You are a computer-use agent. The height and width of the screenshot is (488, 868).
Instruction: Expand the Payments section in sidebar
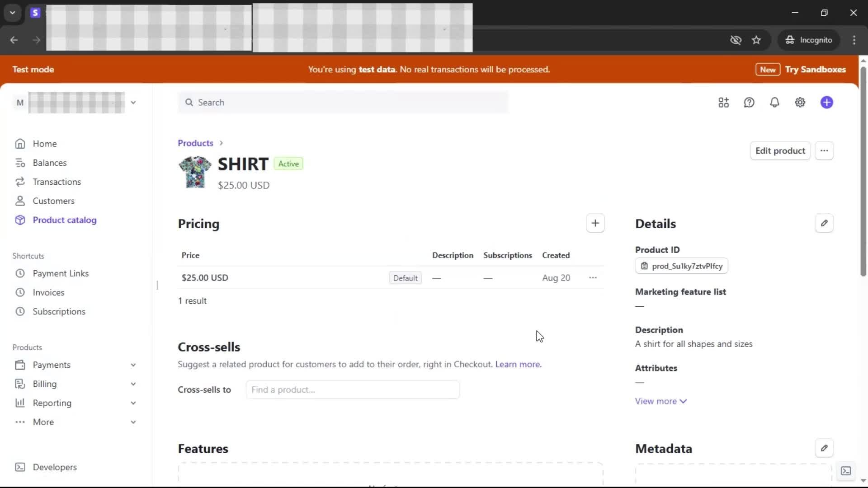[133, 365]
